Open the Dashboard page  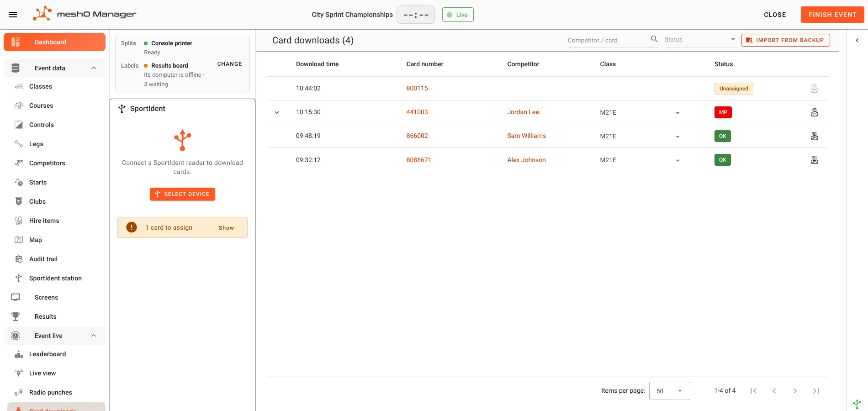[54, 42]
